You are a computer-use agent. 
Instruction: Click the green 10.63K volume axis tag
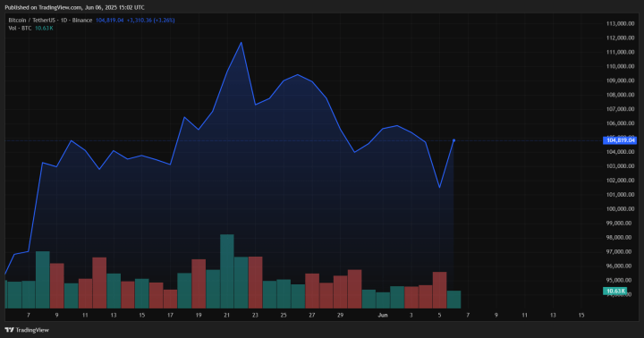pyautogui.click(x=614, y=292)
